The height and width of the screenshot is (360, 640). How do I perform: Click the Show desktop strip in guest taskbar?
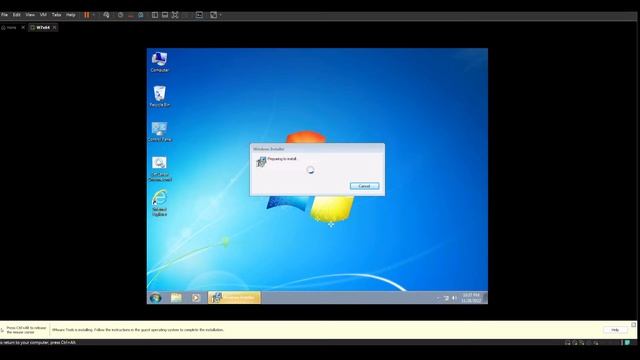tap(485, 298)
